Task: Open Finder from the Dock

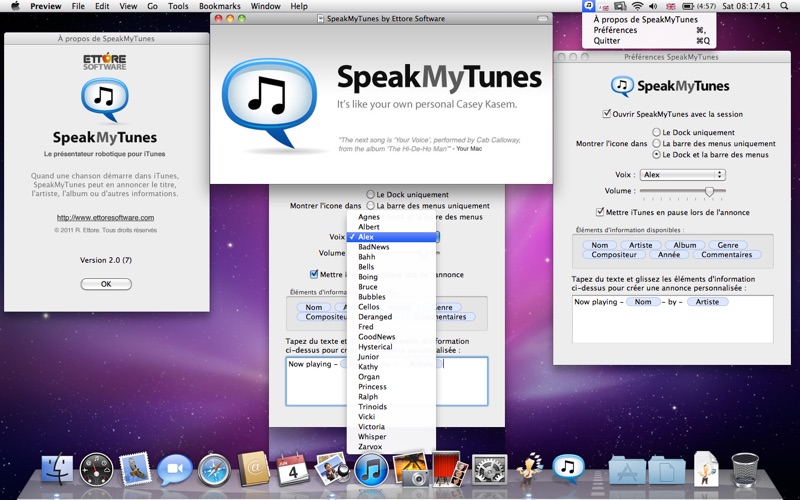Action: (x=57, y=468)
